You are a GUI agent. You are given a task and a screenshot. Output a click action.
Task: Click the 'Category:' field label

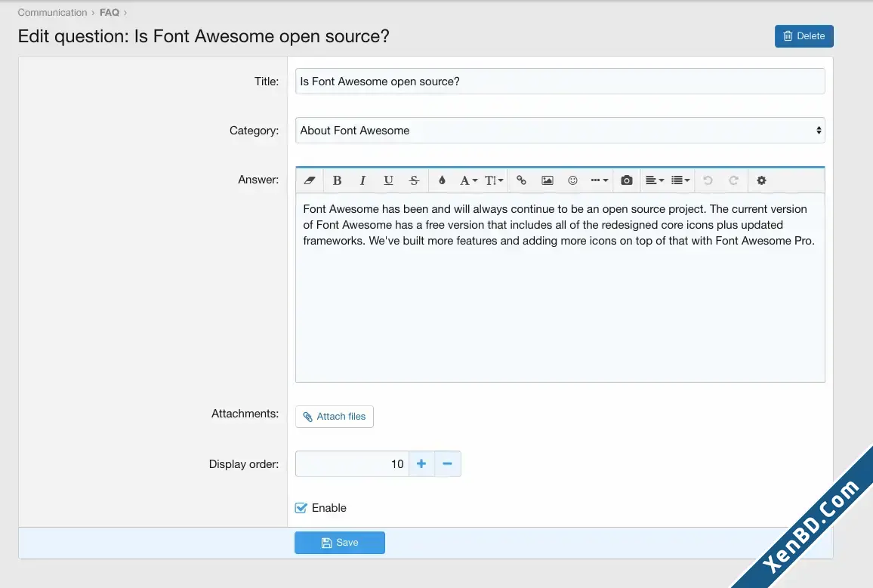254,131
